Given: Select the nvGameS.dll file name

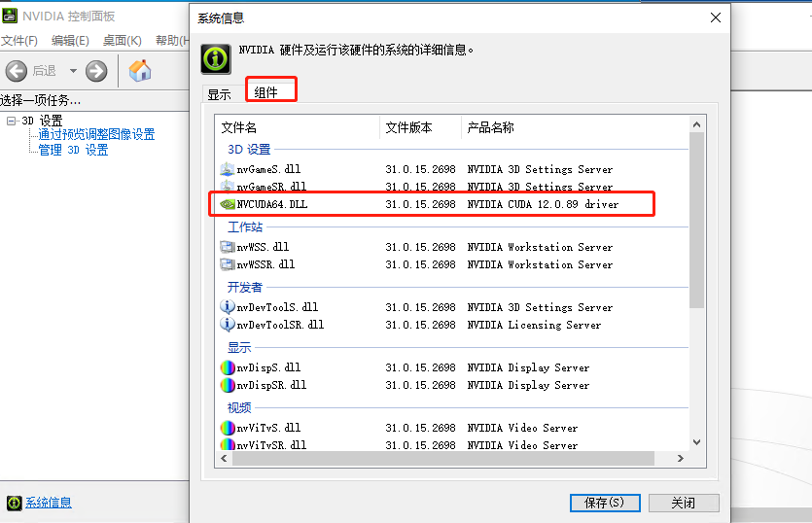Looking at the screenshot, I should (268, 169).
